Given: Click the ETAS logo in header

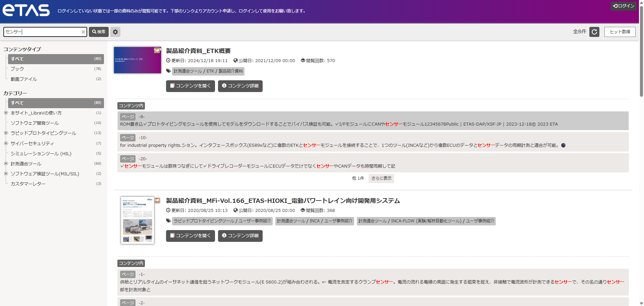Looking at the screenshot, I should point(26,10).
